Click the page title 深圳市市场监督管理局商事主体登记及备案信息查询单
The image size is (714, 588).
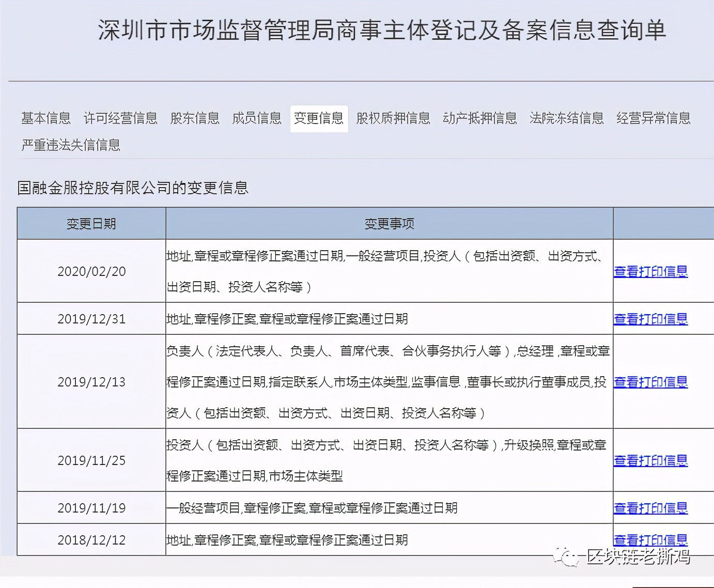pyautogui.click(x=382, y=30)
